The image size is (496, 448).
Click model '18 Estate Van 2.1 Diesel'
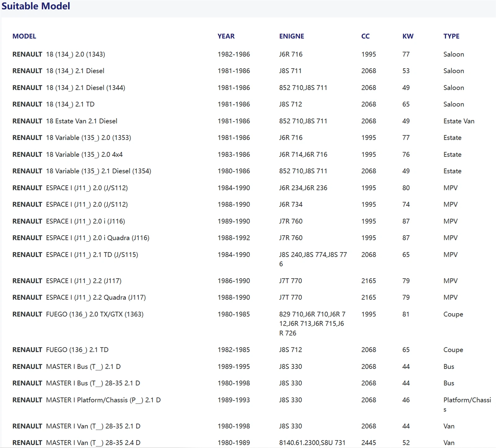coord(82,121)
